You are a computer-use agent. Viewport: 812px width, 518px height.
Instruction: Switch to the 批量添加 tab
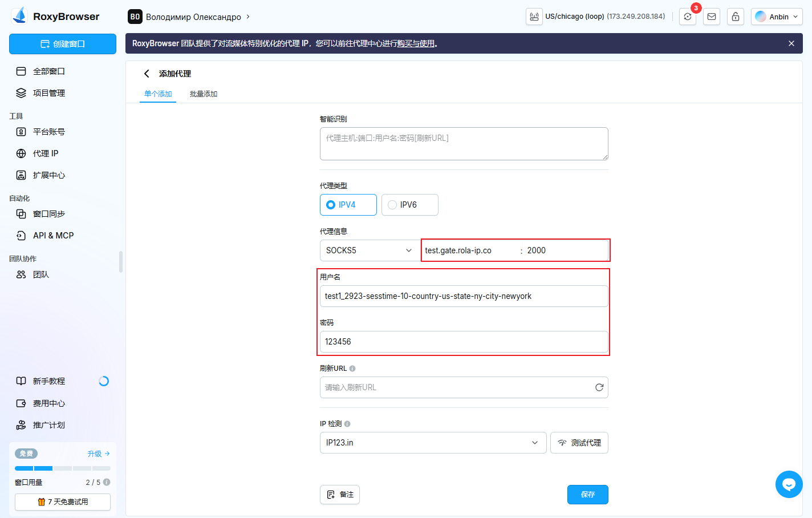[203, 94]
